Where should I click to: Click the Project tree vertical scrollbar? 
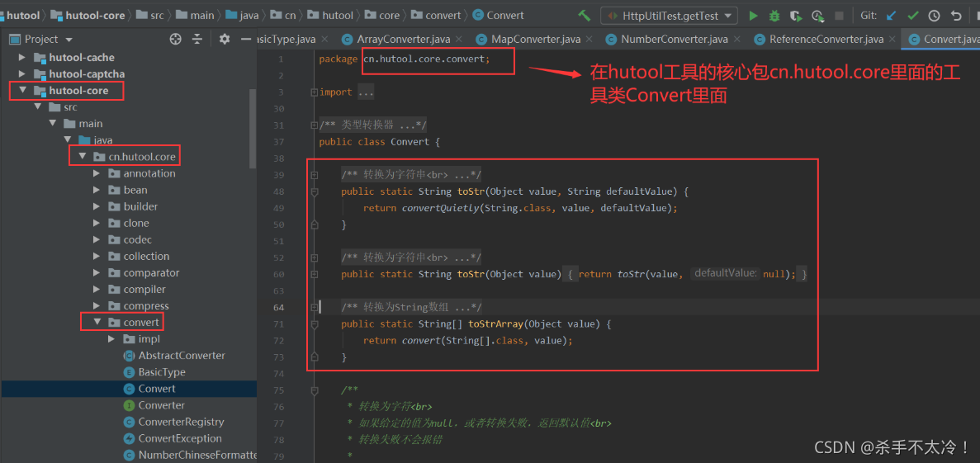(253, 129)
